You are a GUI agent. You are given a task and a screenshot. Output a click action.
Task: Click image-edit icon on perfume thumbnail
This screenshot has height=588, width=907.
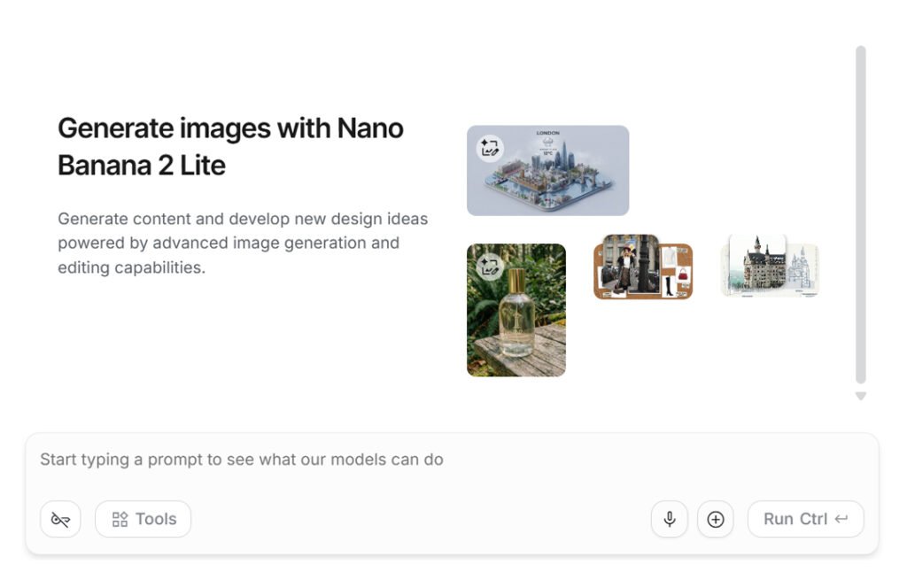coord(490,267)
